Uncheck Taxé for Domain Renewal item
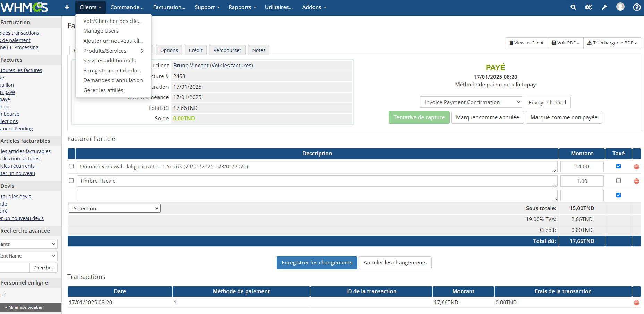The image size is (644, 314). (x=618, y=166)
